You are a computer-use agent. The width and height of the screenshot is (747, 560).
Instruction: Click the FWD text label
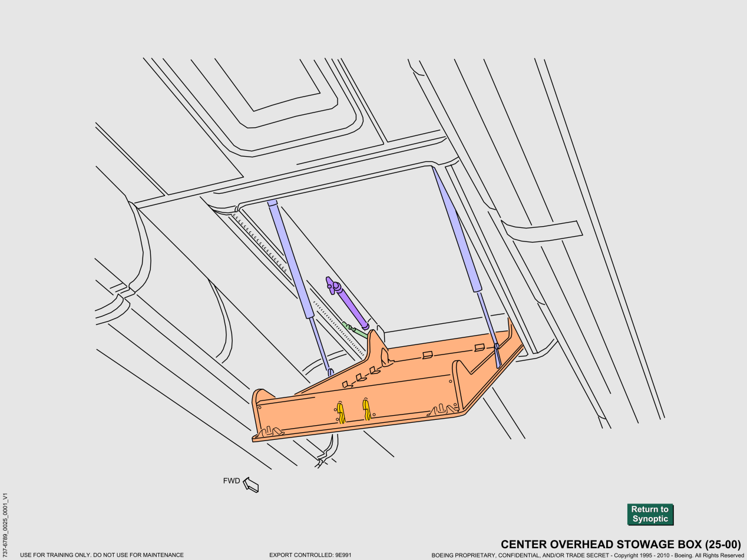point(232,481)
